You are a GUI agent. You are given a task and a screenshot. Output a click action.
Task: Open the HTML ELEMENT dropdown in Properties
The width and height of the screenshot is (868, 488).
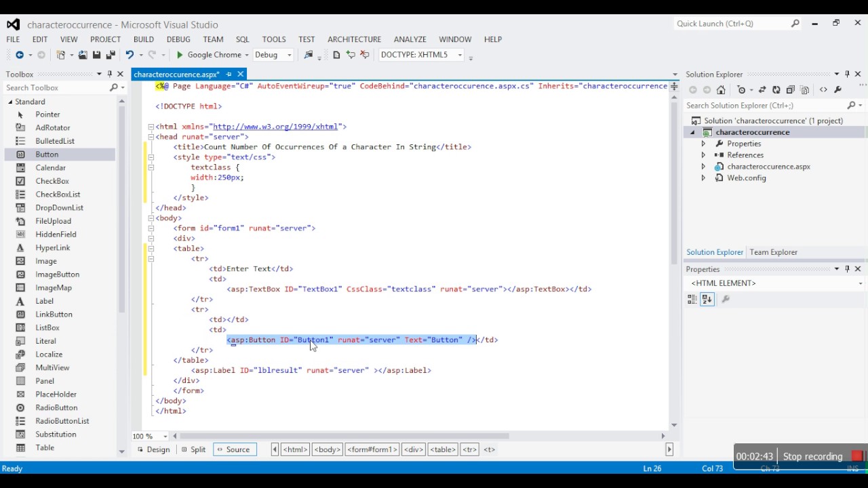pos(861,283)
